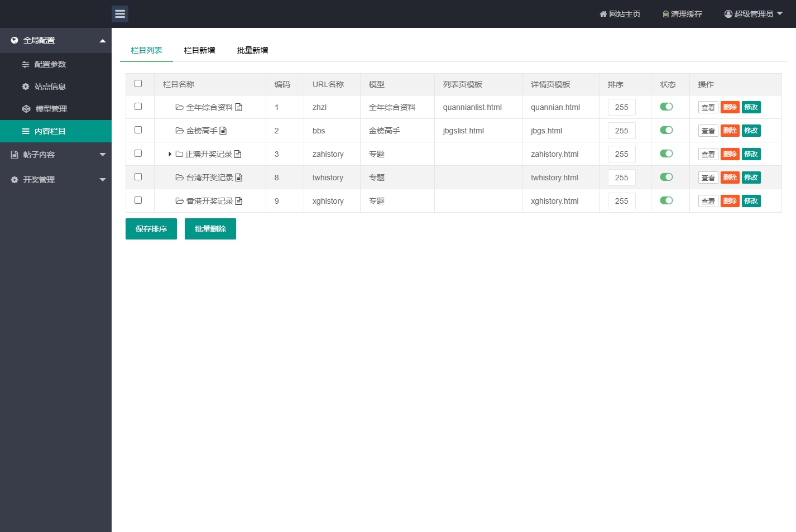This screenshot has width=796, height=532.
Task: Click the 保存排序 button
Action: coord(151,229)
